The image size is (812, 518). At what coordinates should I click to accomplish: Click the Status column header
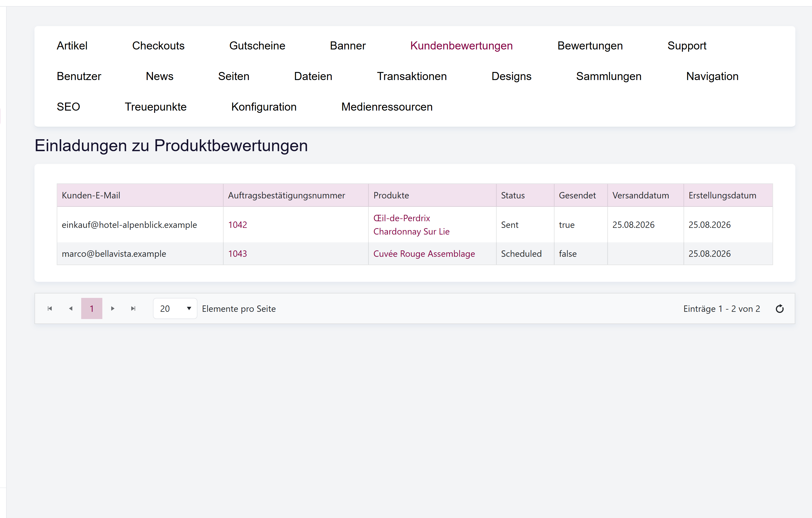coord(525,195)
